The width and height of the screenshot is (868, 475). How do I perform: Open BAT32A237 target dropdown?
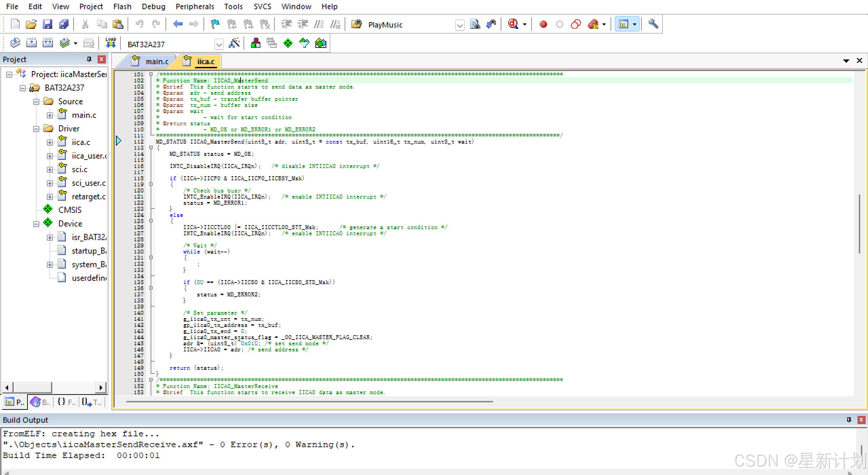click(x=219, y=44)
